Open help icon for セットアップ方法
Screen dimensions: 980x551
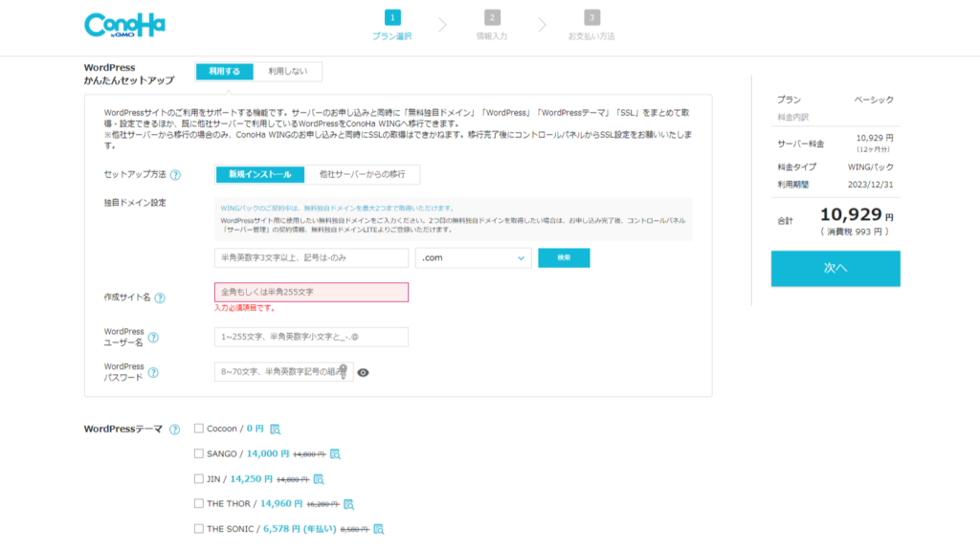[x=176, y=175]
